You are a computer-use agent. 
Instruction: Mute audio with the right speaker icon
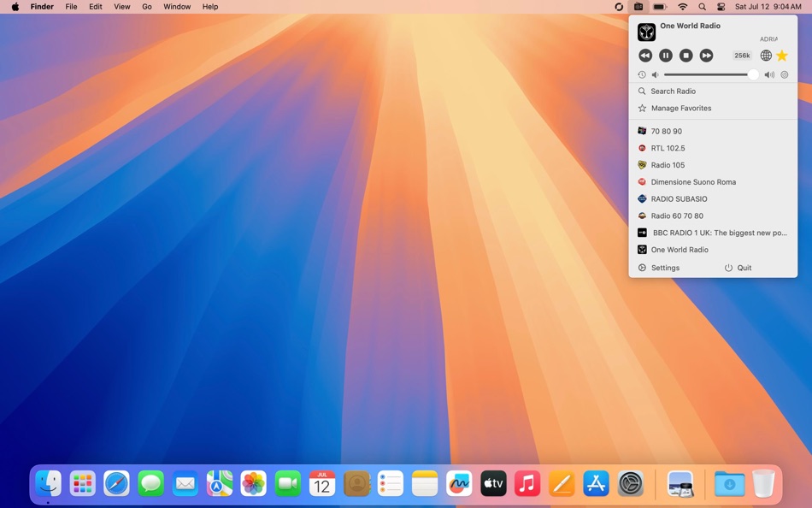tap(768, 74)
